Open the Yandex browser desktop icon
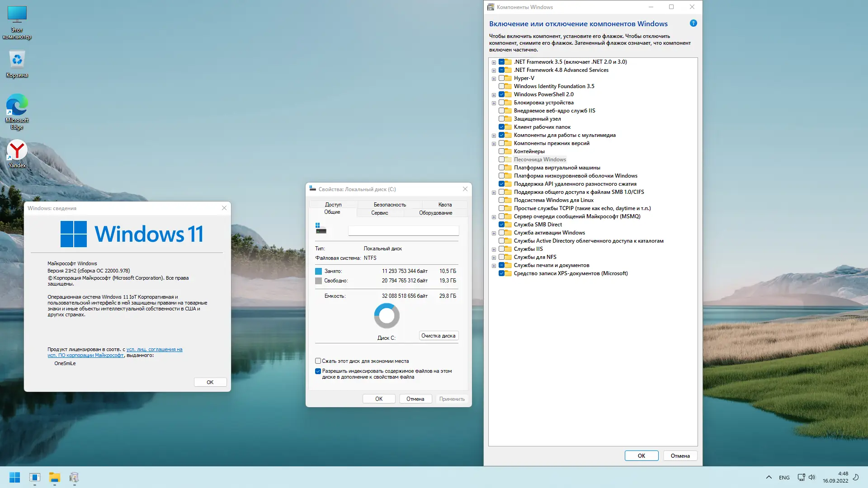 [17, 150]
